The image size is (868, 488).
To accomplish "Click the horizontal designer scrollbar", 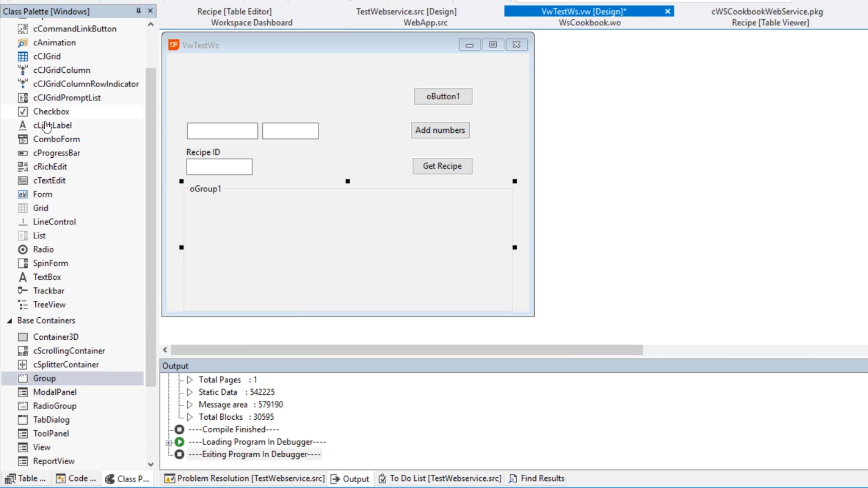I will (407, 350).
